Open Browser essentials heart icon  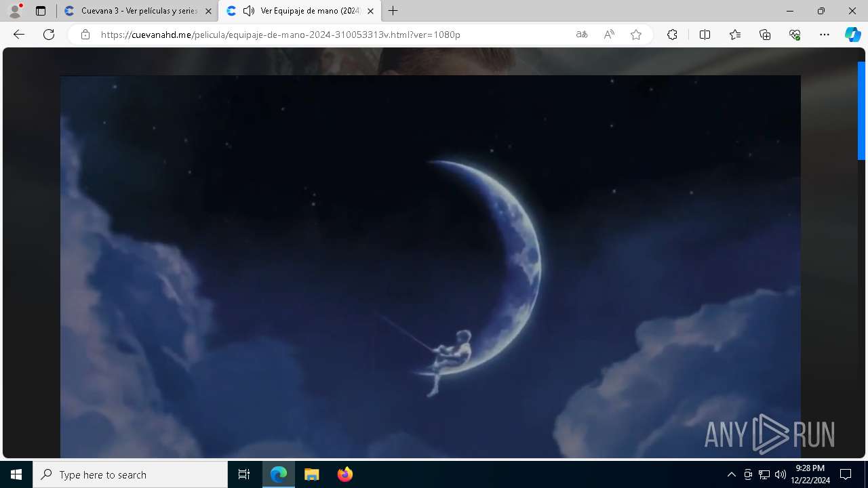click(795, 35)
